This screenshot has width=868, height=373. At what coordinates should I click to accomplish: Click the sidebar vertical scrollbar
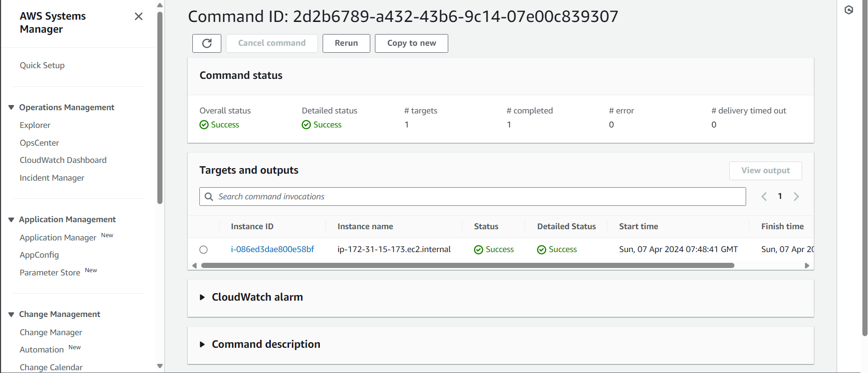(160, 107)
